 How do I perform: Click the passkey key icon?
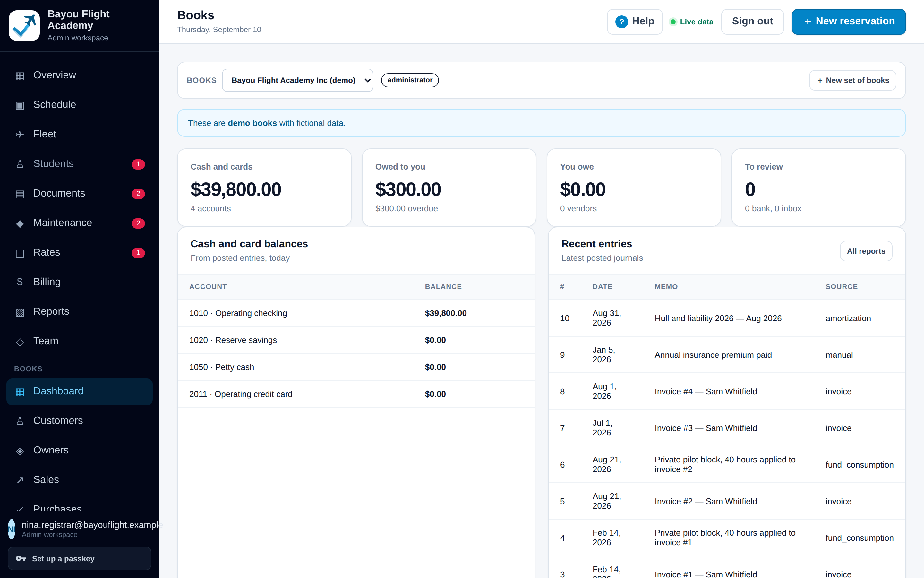[21, 558]
